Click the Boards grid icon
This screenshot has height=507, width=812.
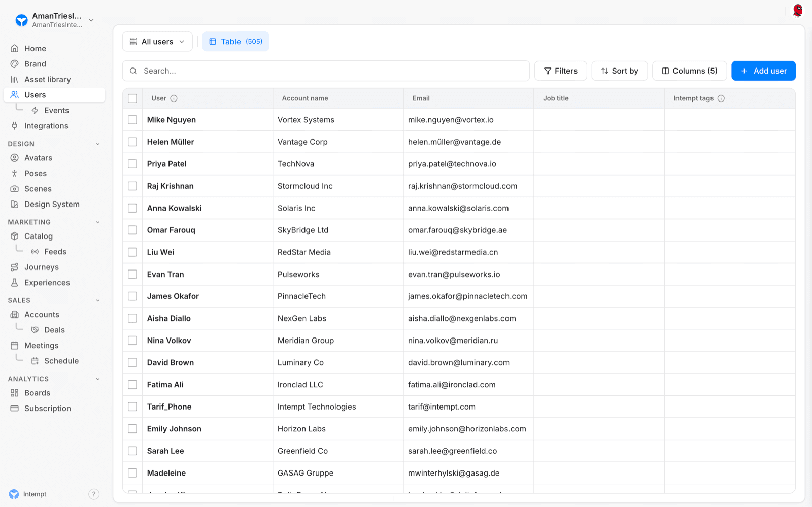(x=15, y=393)
